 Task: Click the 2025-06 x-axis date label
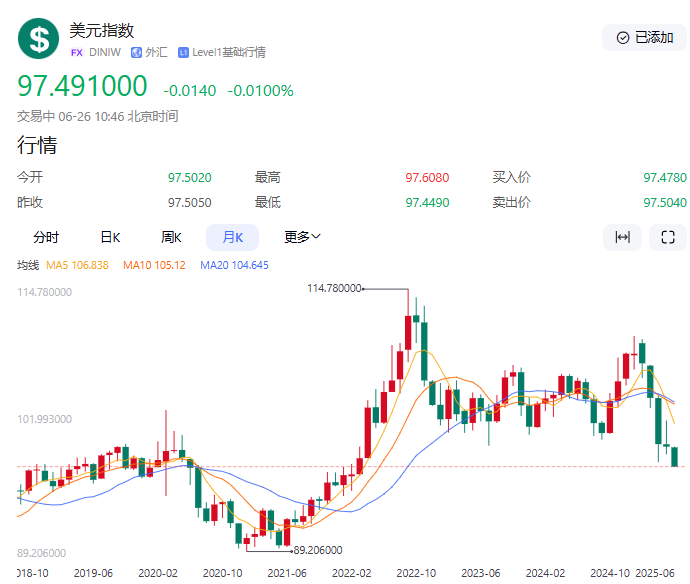pyautogui.click(x=655, y=573)
